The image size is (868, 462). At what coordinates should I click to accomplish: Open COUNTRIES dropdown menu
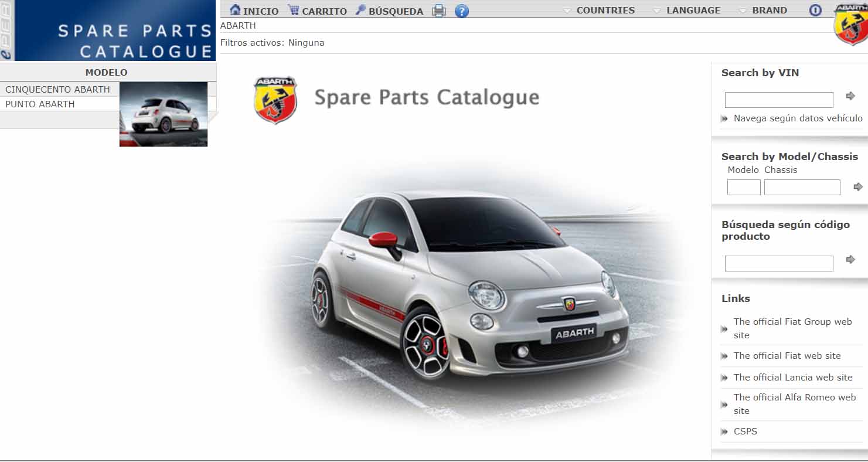598,10
